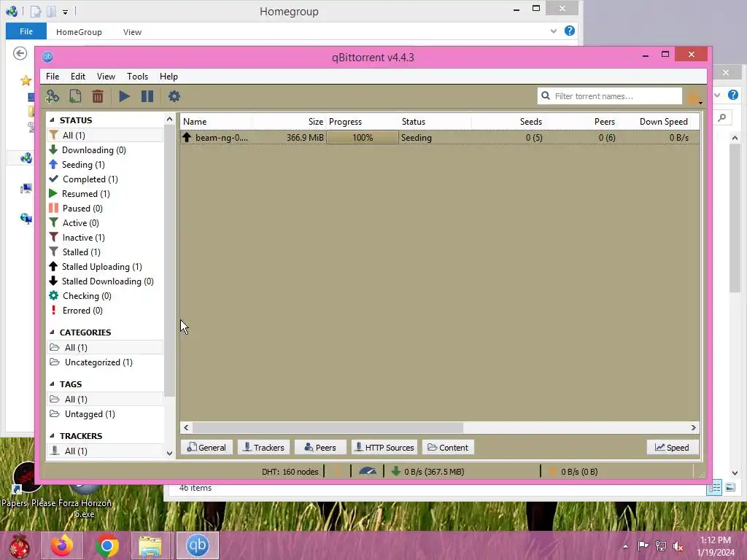Image resolution: width=747 pixels, height=560 pixels.
Task: Collapse the TAGS section
Action: pos(52,384)
